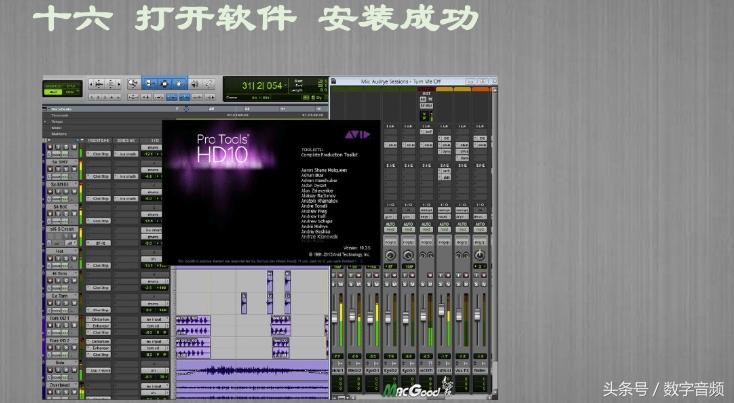This screenshot has height=403, width=734.
Task: Adjust the fader on the dark red mixer strip
Action: click(x=423, y=316)
